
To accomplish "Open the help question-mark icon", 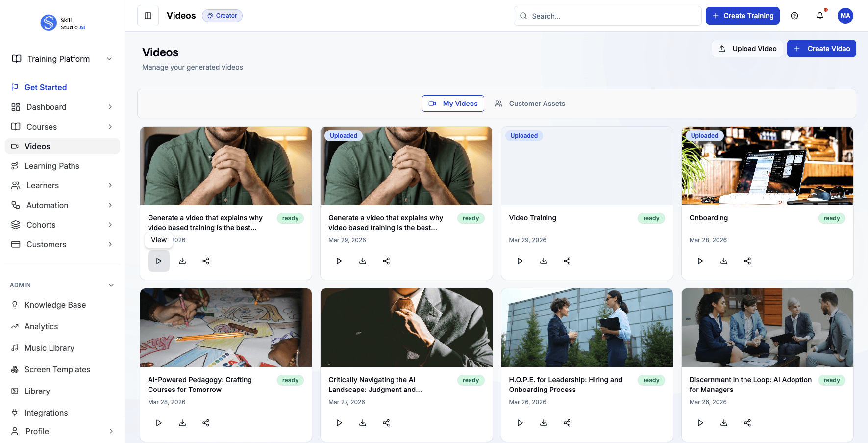I will click(794, 16).
